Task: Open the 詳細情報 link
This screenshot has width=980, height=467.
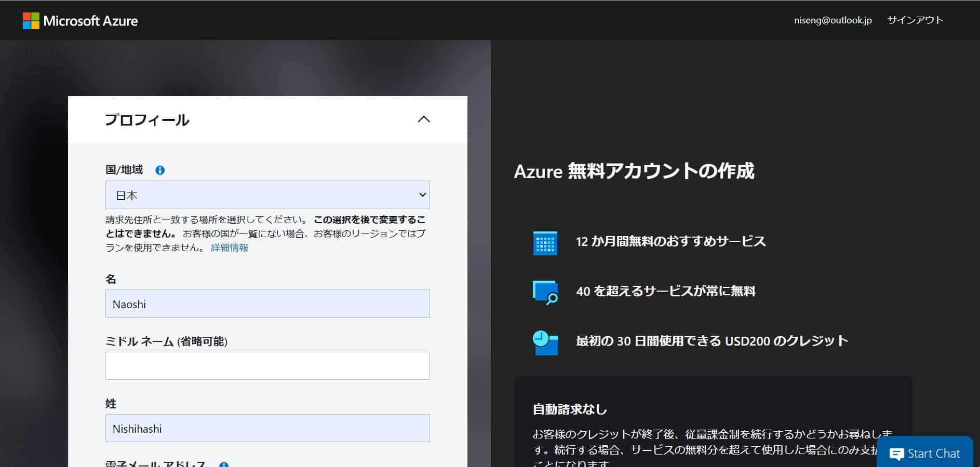Action: [230, 248]
